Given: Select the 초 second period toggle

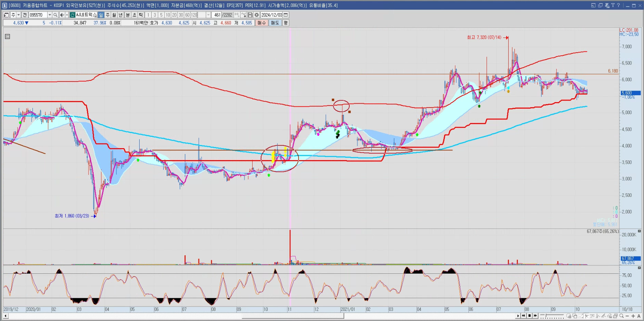Looking at the screenshot, I should pos(134,15).
